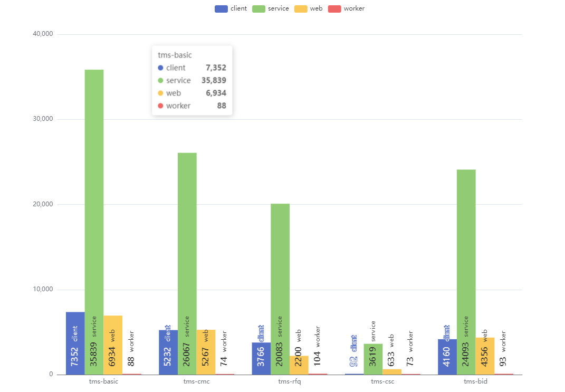
Task: Select the tms-bid client bar
Action: click(447, 357)
